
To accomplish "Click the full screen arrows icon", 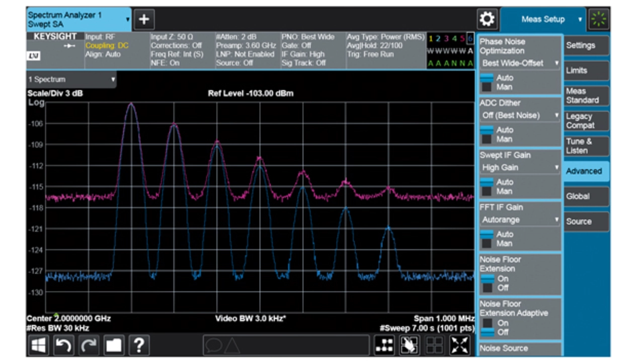I will click(x=460, y=345).
